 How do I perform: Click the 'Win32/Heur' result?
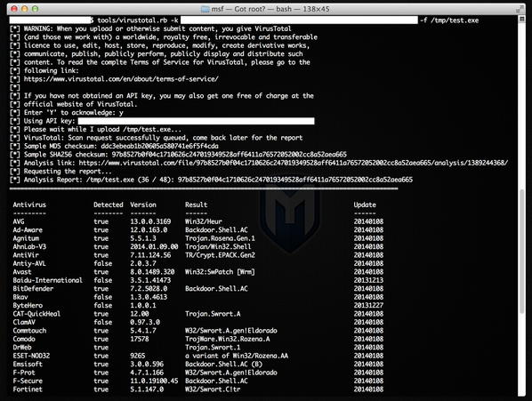[204, 221]
